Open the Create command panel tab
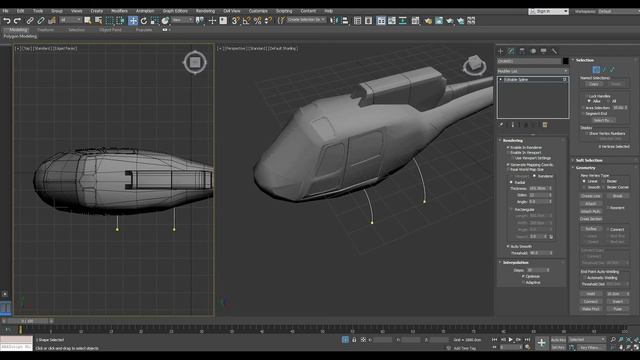The image size is (640, 360). coord(500,51)
